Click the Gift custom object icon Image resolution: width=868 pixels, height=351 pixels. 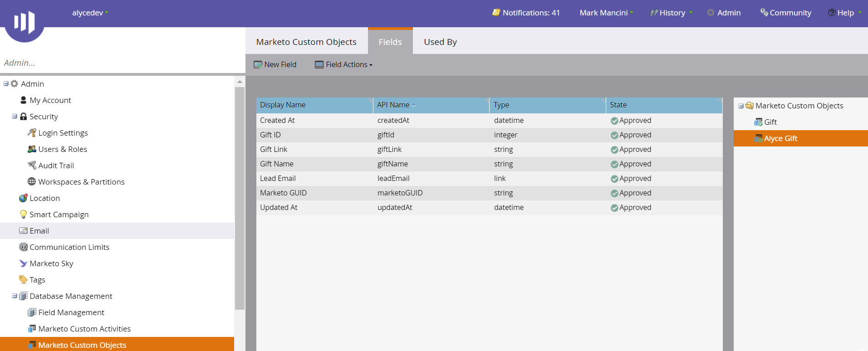pyautogui.click(x=758, y=122)
